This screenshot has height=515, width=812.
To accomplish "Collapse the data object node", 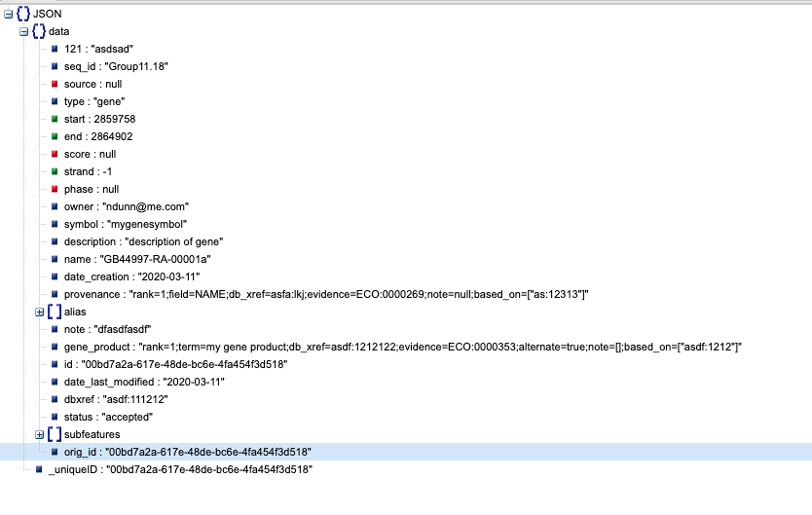I will point(23,31).
